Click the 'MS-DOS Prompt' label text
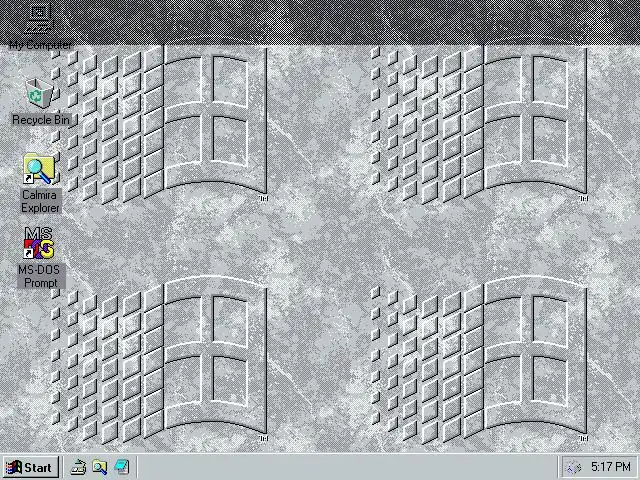640x480 pixels. coord(40,276)
